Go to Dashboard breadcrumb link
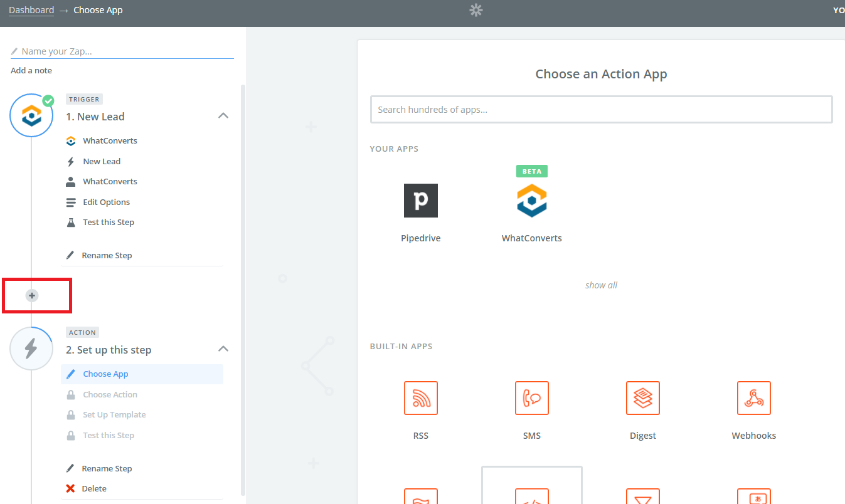The width and height of the screenshot is (845, 504). tap(31, 10)
